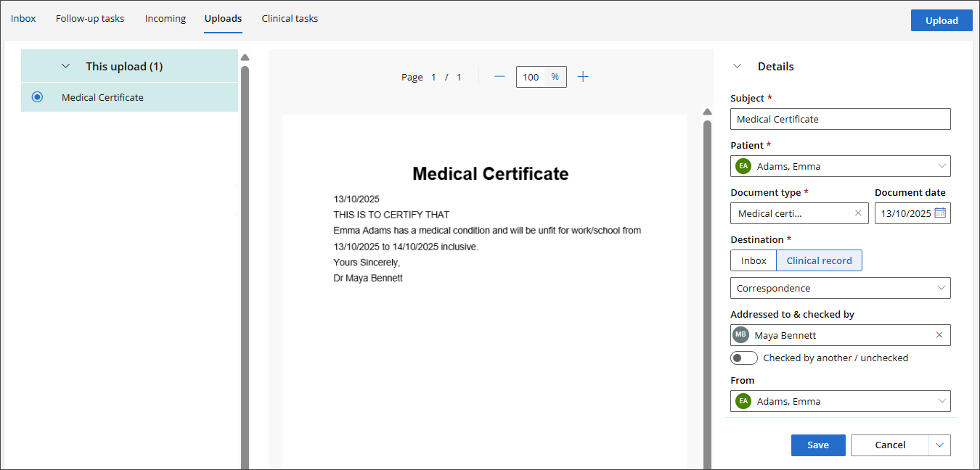
Task: Collapse the This upload section
Action: (66, 66)
